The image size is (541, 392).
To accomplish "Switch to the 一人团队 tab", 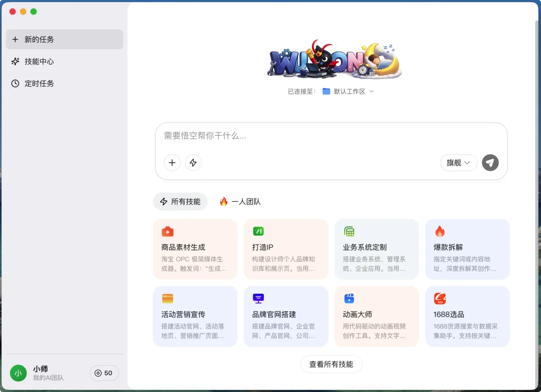I will [x=239, y=201].
